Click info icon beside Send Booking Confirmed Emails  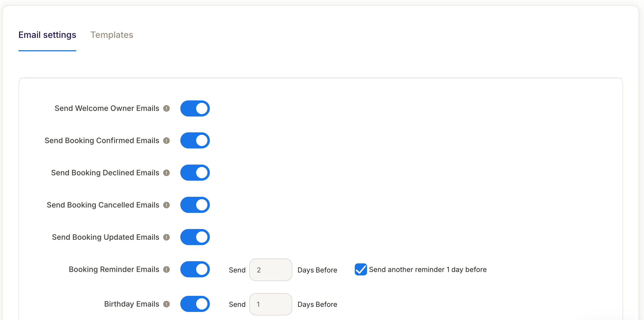tap(166, 140)
